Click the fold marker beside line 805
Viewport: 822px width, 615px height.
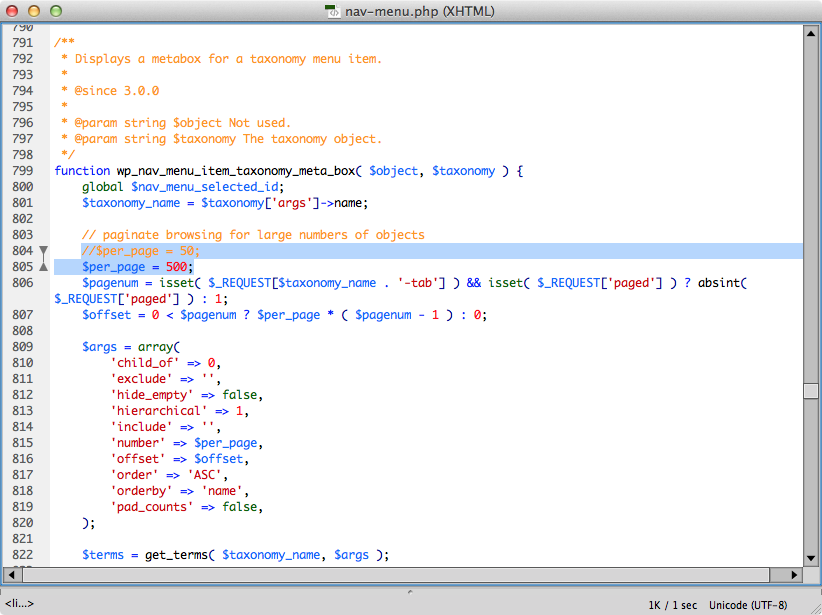[44, 266]
